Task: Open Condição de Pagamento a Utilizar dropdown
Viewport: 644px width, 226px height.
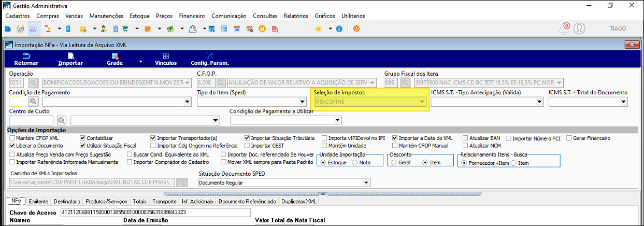Action: (338, 120)
